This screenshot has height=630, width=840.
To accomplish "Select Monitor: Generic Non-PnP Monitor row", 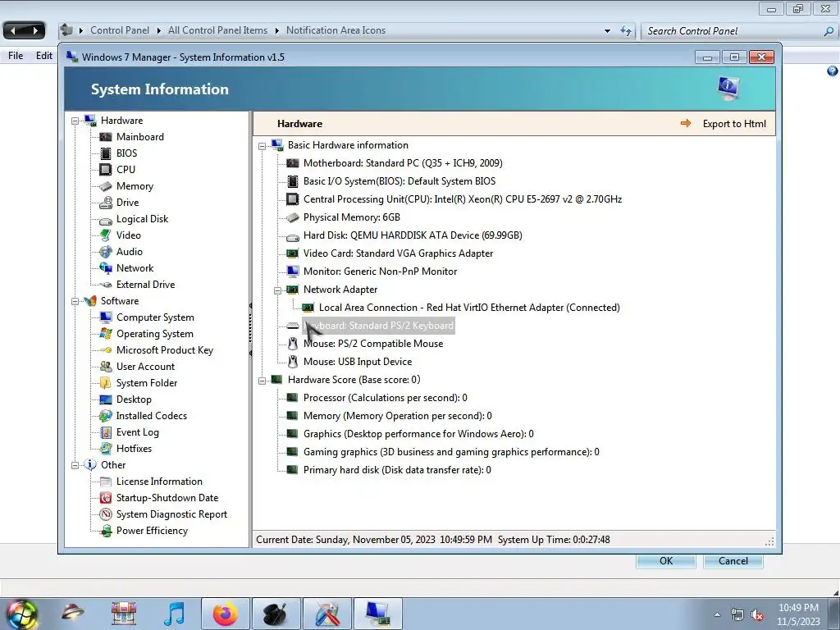I will 380,272.
